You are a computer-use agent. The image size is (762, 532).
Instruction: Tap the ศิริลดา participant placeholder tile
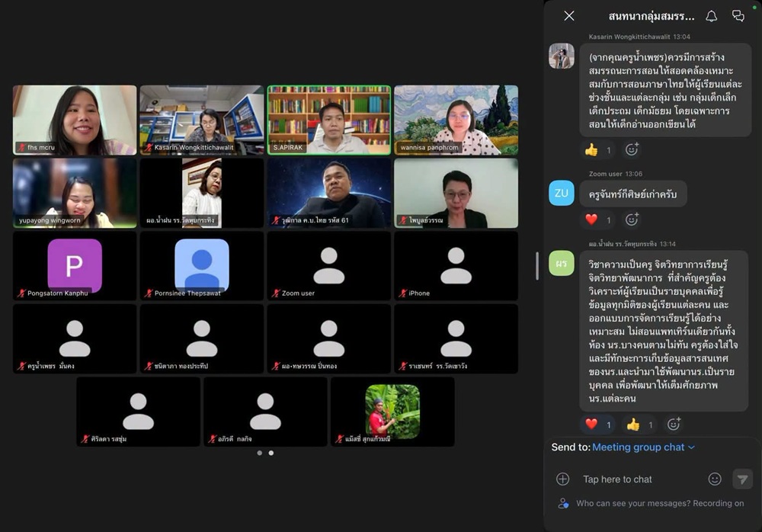click(x=139, y=412)
